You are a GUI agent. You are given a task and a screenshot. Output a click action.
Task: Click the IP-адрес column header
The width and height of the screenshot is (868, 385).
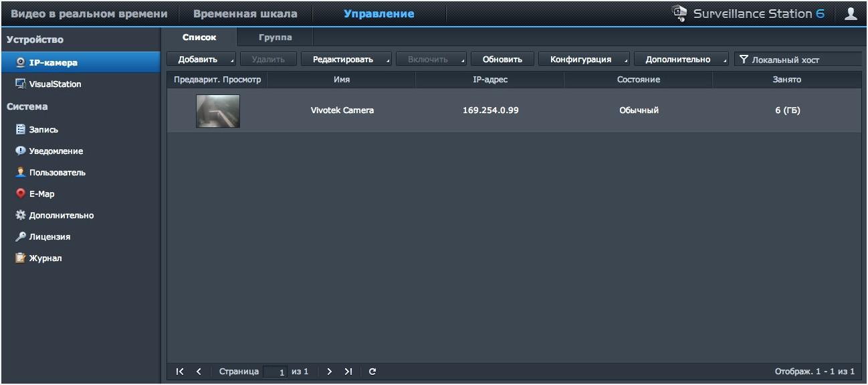[x=490, y=80]
